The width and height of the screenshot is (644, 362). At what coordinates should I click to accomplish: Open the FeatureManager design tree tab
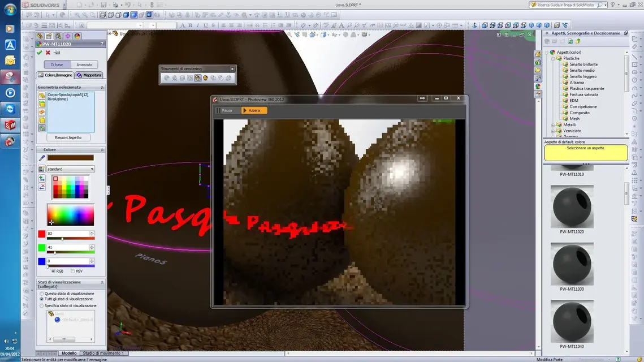pyautogui.click(x=40, y=36)
